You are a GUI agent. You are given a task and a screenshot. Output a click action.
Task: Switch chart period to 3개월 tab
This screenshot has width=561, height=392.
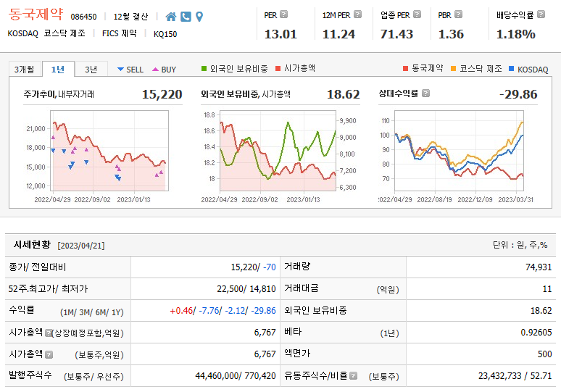pyautogui.click(x=25, y=69)
